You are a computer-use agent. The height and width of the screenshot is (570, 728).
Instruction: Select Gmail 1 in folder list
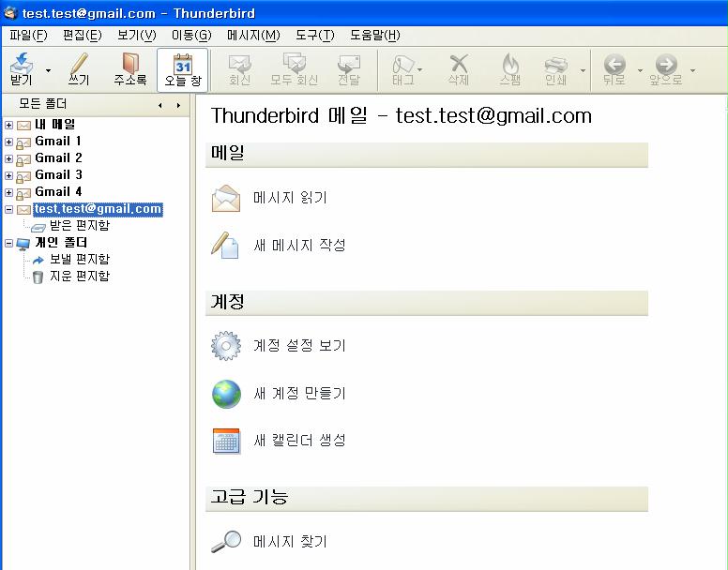pyautogui.click(x=58, y=141)
